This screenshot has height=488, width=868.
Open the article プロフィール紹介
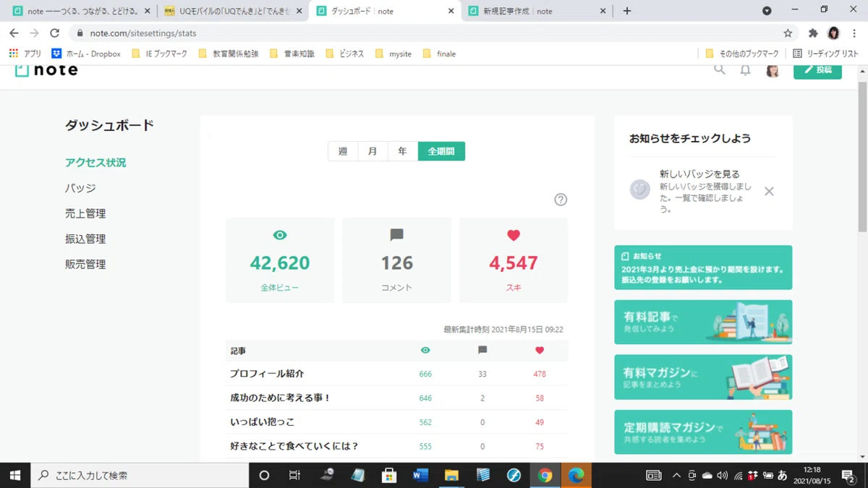[x=267, y=374]
